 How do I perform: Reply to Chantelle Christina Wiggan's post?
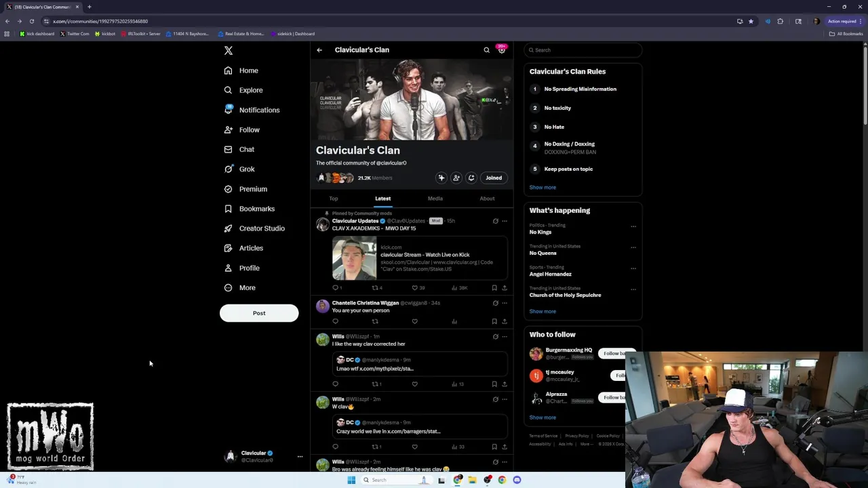[x=335, y=321]
